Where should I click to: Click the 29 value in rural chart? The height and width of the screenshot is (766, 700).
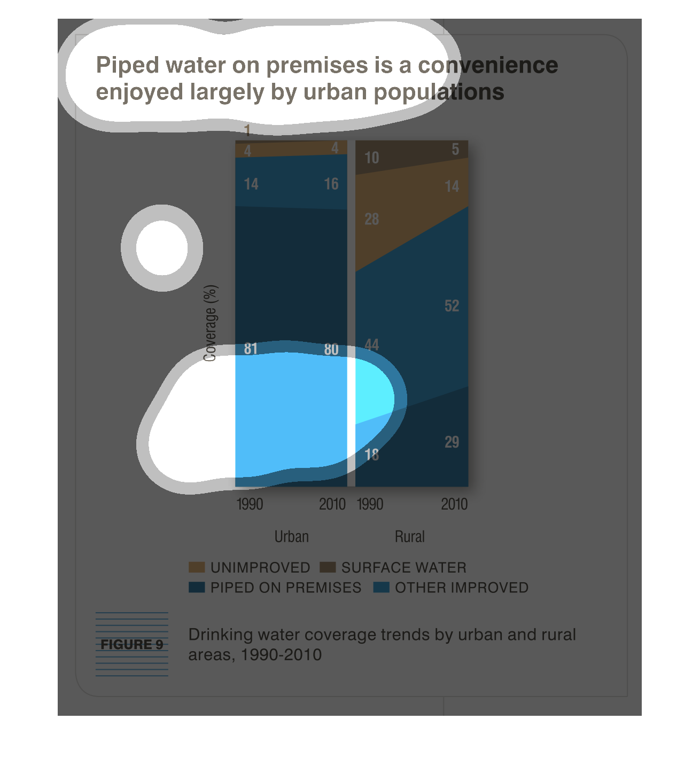[x=452, y=442]
